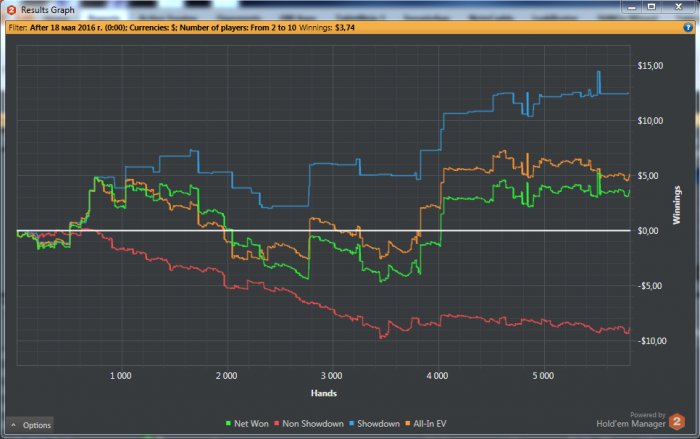The height and width of the screenshot is (439, 700).
Task: Click the red Non Showdown color square
Action: [276, 423]
